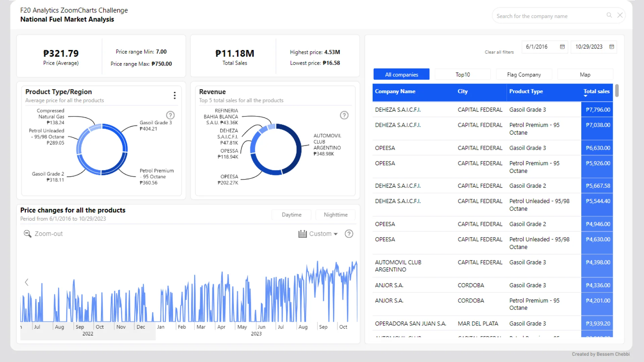644x362 pixels.
Task: Toggle sort arrow under Total sales header
Action: 586,96
